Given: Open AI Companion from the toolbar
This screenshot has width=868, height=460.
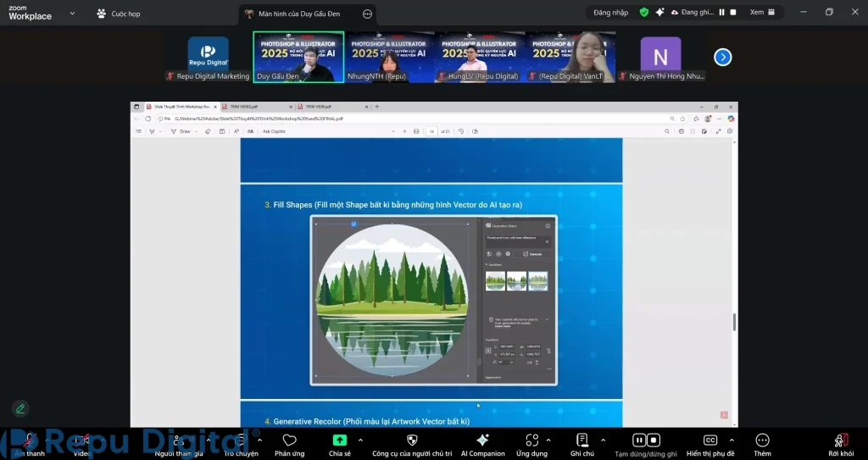Looking at the screenshot, I should [482, 441].
